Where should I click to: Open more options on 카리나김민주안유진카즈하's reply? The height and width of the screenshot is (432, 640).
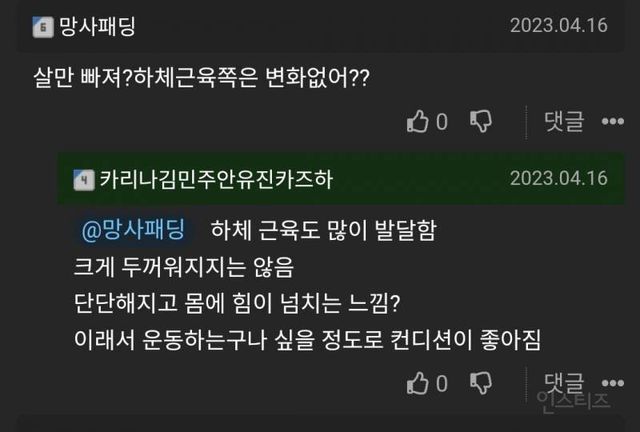pyautogui.click(x=613, y=383)
